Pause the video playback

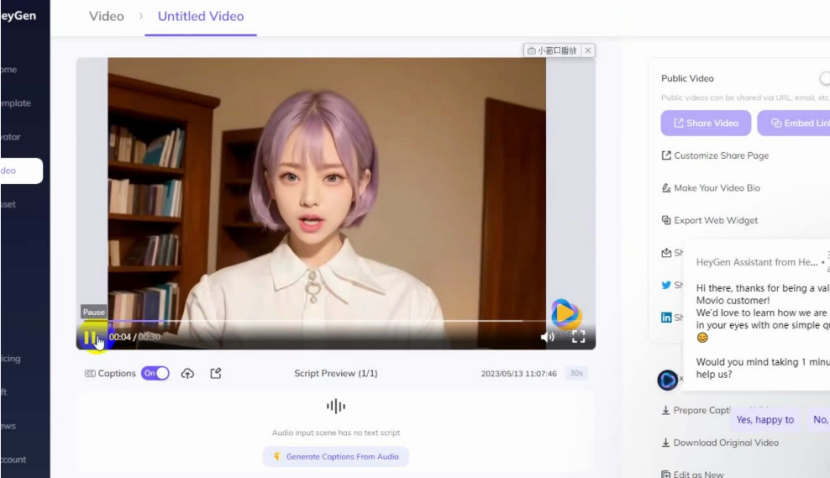[x=90, y=337]
